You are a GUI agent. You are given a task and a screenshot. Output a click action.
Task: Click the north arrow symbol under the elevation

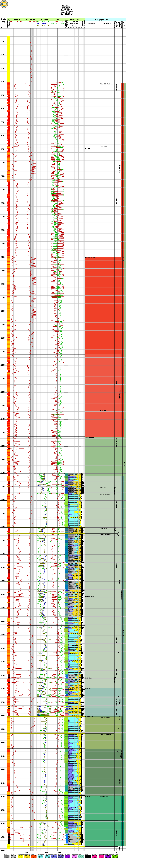click(x=67, y=16)
